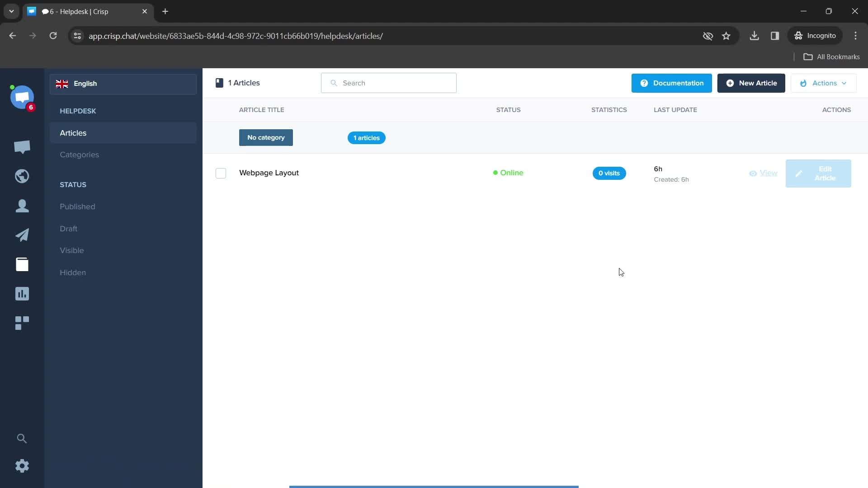Viewport: 868px width, 488px height.
Task: Expand the Actions dropdown menu
Action: coord(825,83)
